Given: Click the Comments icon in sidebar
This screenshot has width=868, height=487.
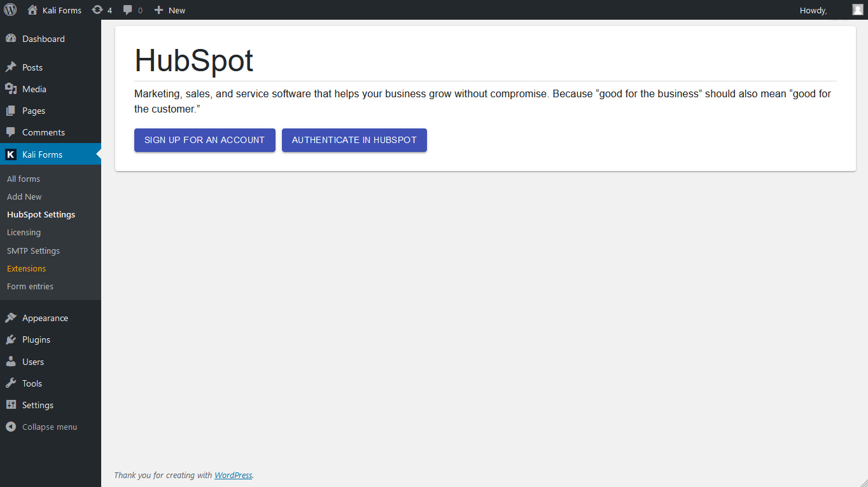Looking at the screenshot, I should click(x=11, y=132).
